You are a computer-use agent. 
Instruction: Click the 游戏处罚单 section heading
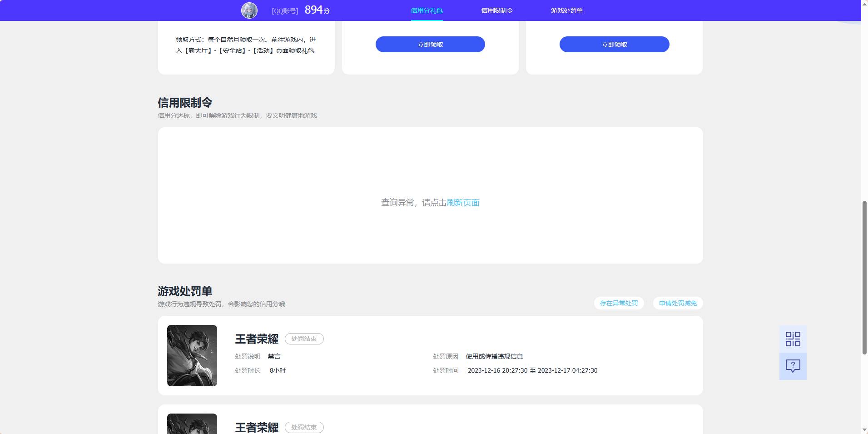tap(185, 291)
